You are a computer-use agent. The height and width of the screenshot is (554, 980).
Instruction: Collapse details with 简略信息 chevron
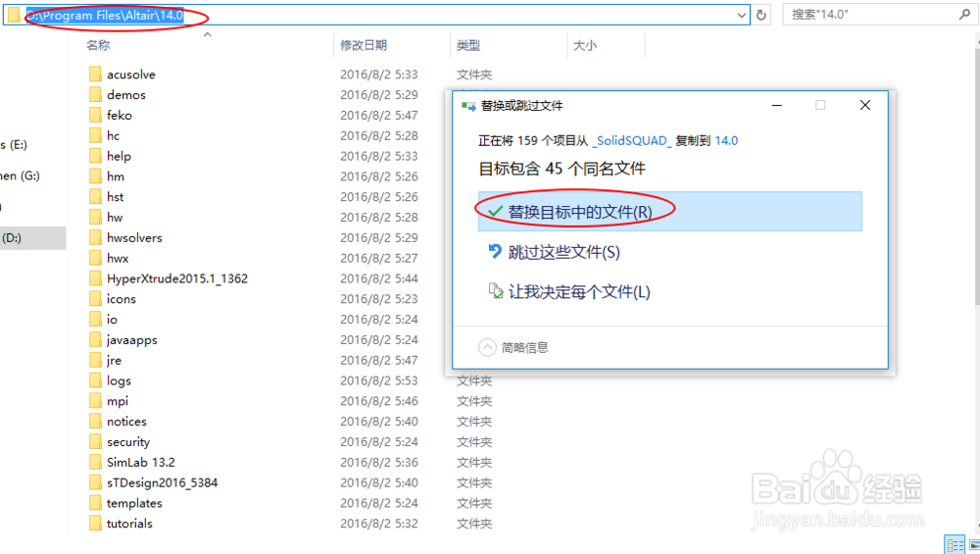coord(487,348)
